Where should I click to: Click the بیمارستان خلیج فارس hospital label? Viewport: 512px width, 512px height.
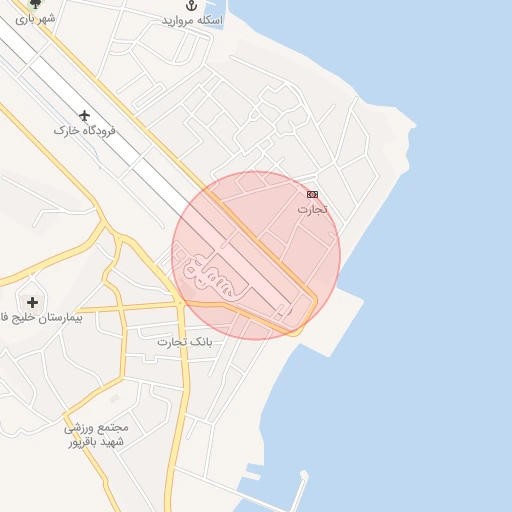[41, 317]
